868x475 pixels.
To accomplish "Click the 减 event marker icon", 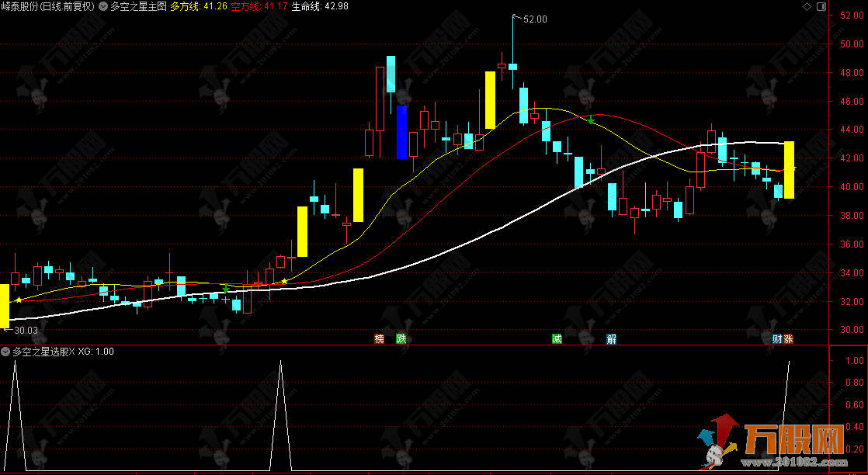I will pyautogui.click(x=557, y=338).
